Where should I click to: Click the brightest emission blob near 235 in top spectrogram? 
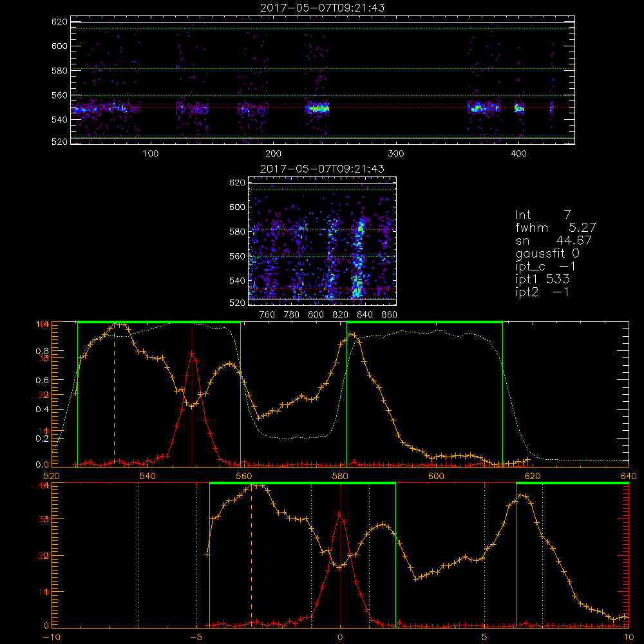point(317,108)
